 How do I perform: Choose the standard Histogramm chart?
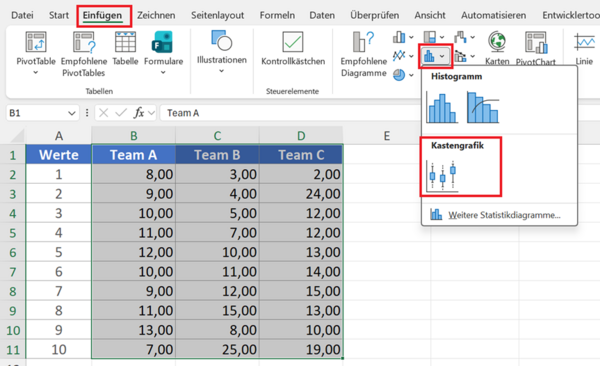coord(442,108)
